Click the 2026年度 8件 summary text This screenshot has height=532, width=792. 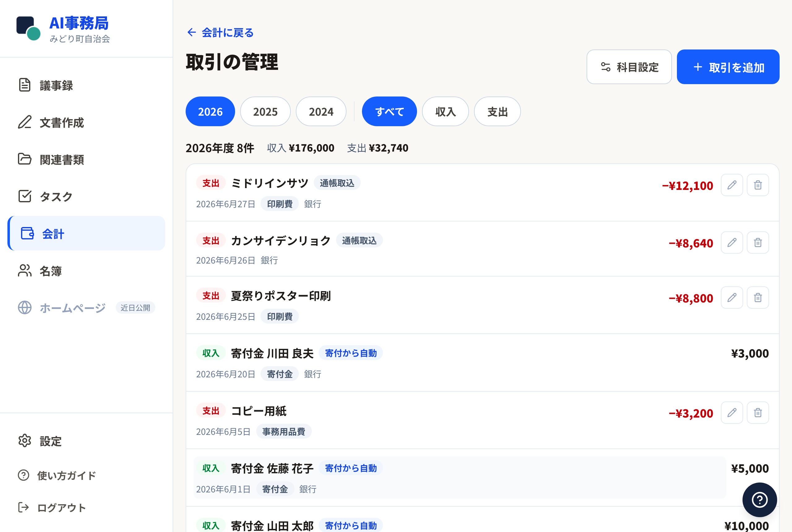pyautogui.click(x=220, y=148)
